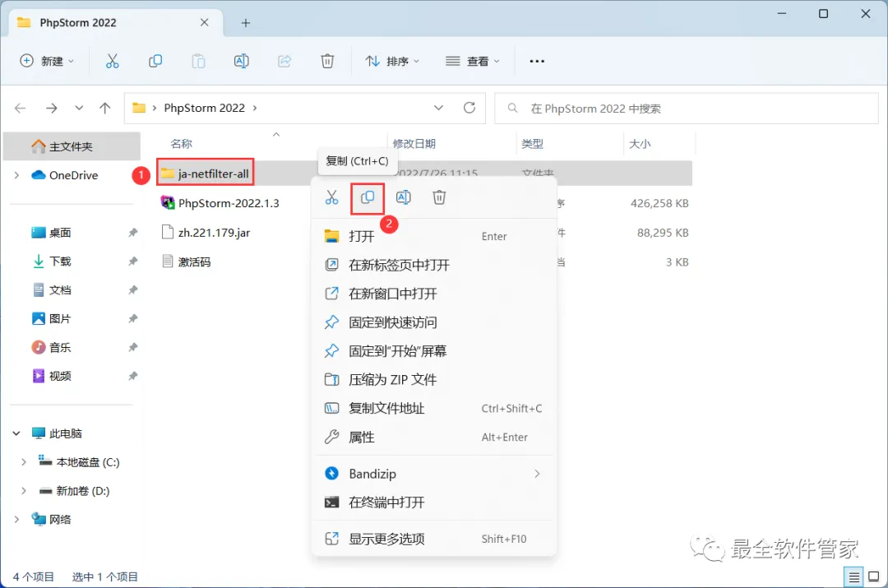Open the View (查看) dropdown
888x588 pixels.
472,61
